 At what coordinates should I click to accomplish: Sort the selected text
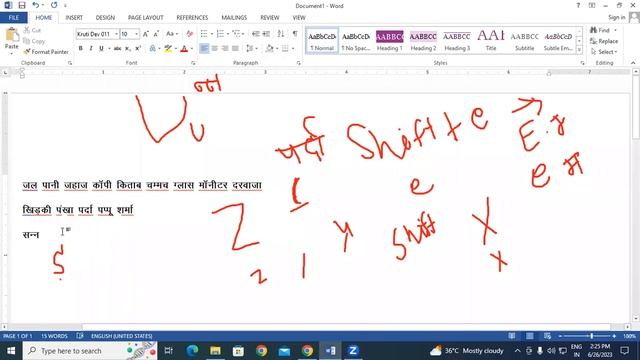(281, 34)
